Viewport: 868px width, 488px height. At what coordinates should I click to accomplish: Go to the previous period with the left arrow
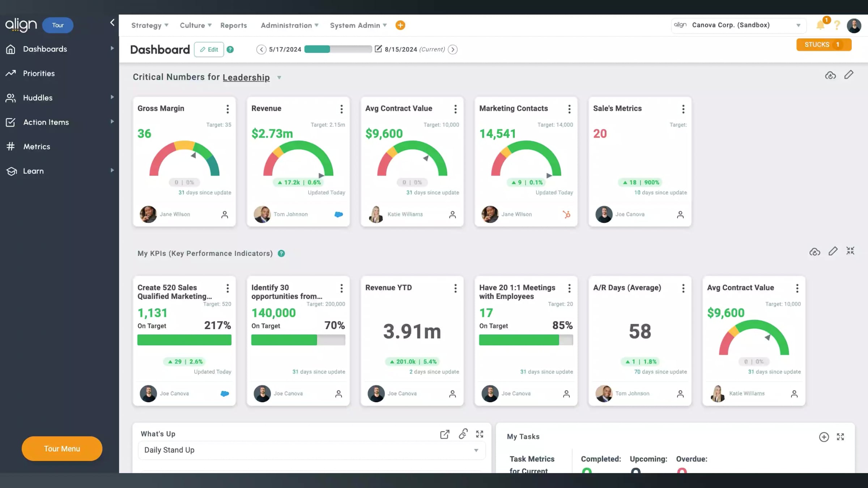pyautogui.click(x=261, y=50)
